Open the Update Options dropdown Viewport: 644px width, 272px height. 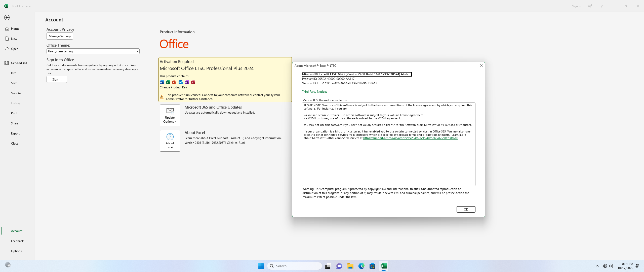(x=170, y=115)
